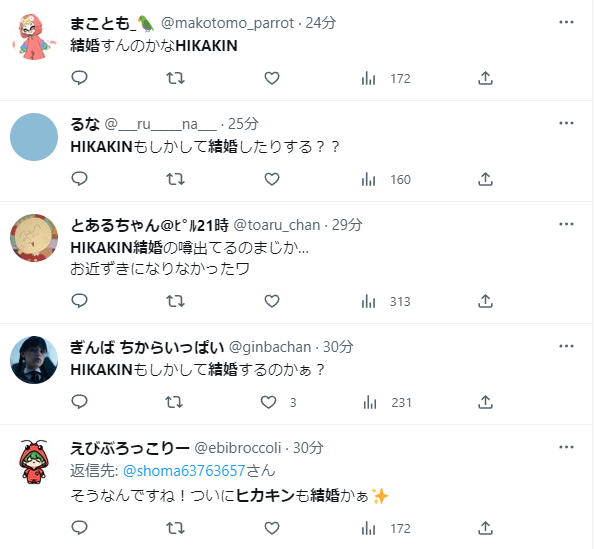Like the ginbachan tweet with 3 likes

pyautogui.click(x=278, y=402)
